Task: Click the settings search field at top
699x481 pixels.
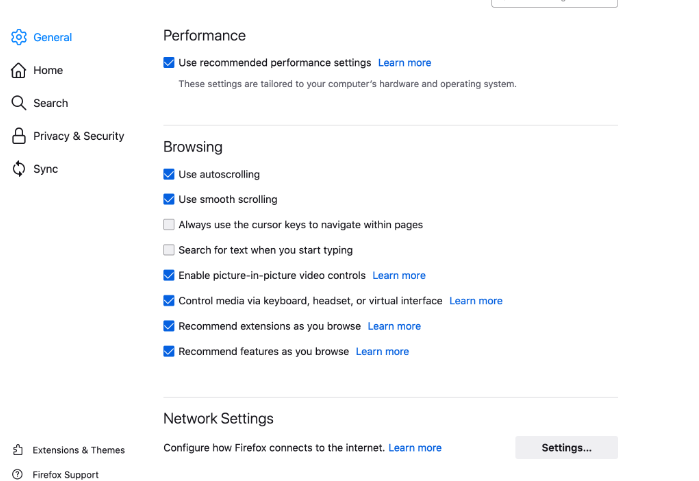Action: (x=554, y=3)
